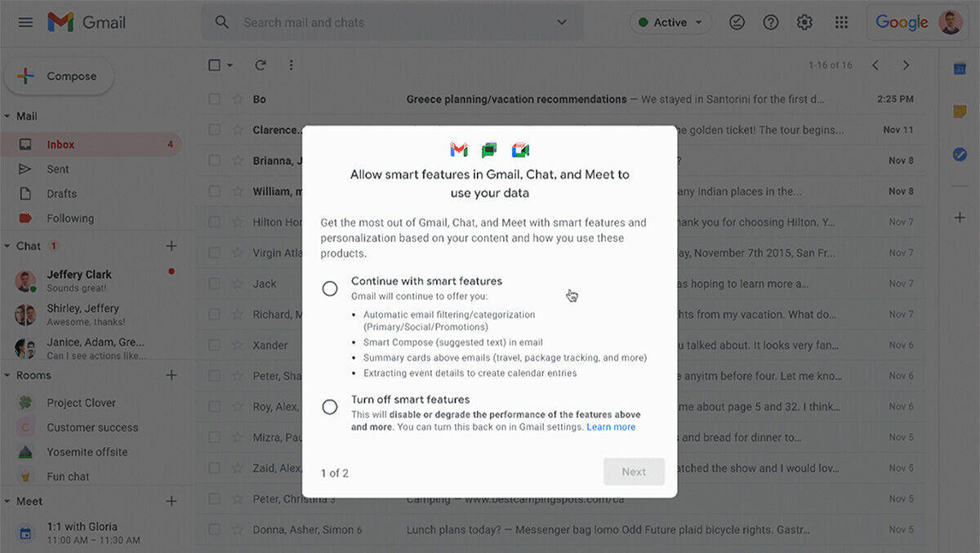Select Continue with smart features option
980x553 pixels.
[330, 288]
